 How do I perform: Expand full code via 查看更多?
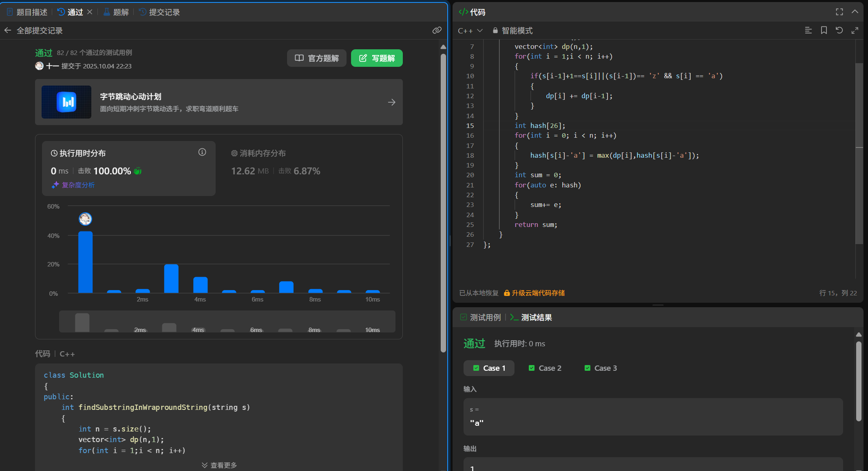[219, 465]
